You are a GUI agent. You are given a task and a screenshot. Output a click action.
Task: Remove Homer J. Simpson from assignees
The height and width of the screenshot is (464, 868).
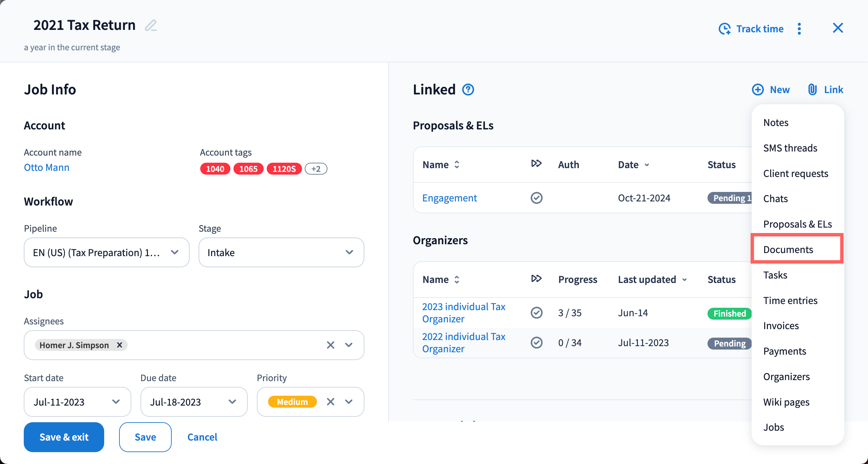click(119, 345)
